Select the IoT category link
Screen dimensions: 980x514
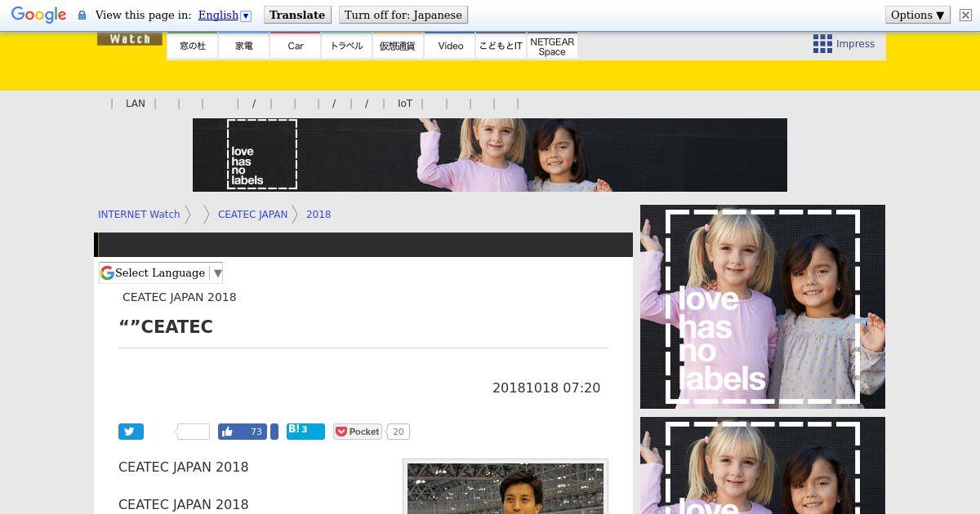[x=405, y=104]
